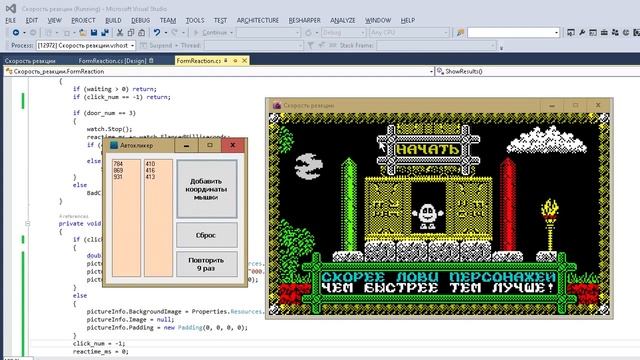Close the Автокликер window

[x=233, y=145]
